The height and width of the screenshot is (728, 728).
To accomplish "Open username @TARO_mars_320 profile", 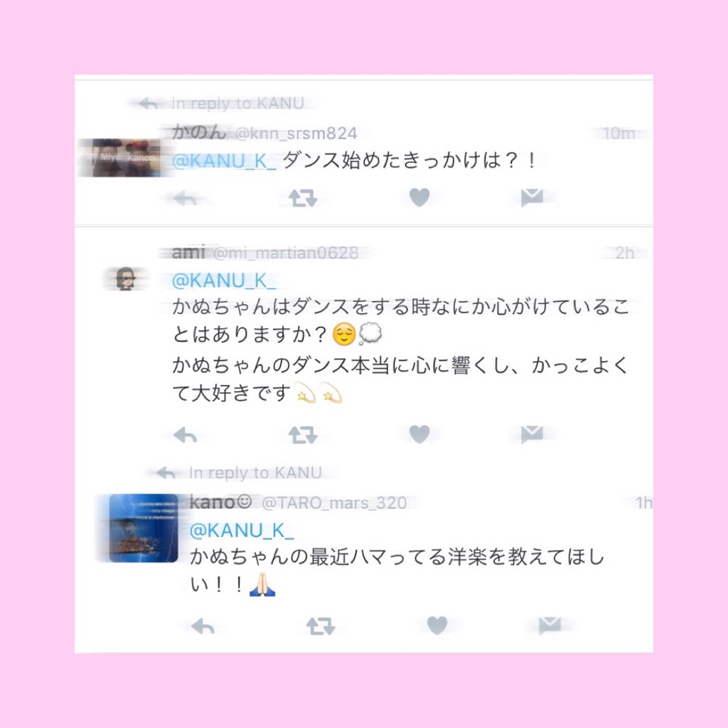I will [334, 503].
